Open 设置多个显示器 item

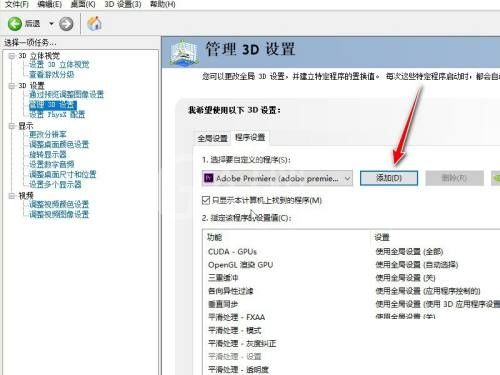click(x=55, y=184)
